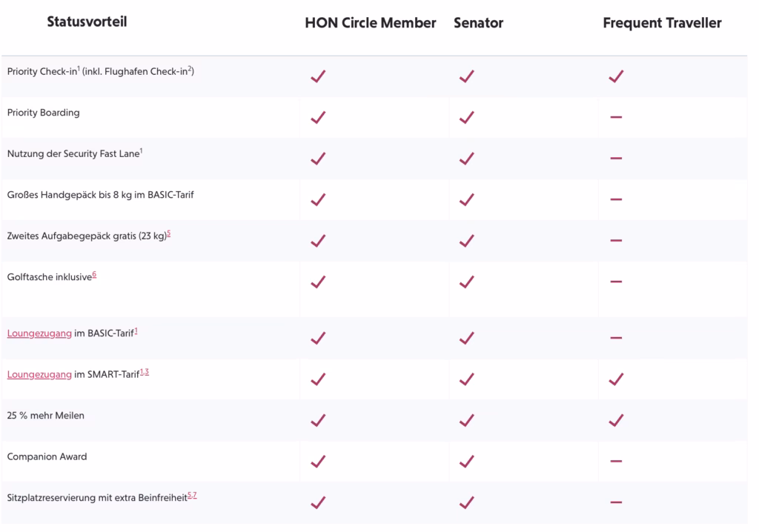Click Frequent Traveller checkmark for Priority Check-in
This screenshot has width=759, height=532.
coord(616,76)
